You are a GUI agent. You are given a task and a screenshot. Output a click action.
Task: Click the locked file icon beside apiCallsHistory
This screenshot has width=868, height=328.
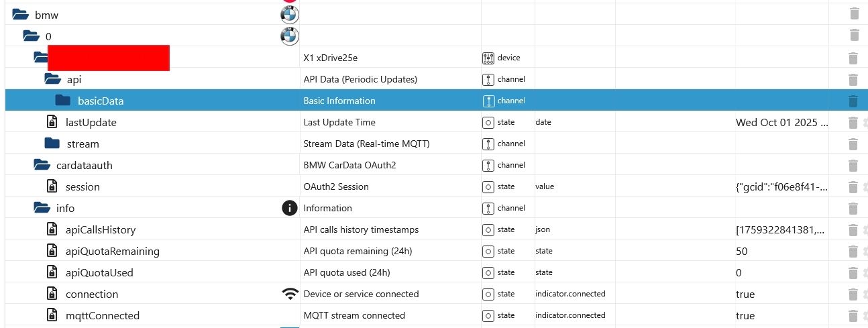coord(52,229)
